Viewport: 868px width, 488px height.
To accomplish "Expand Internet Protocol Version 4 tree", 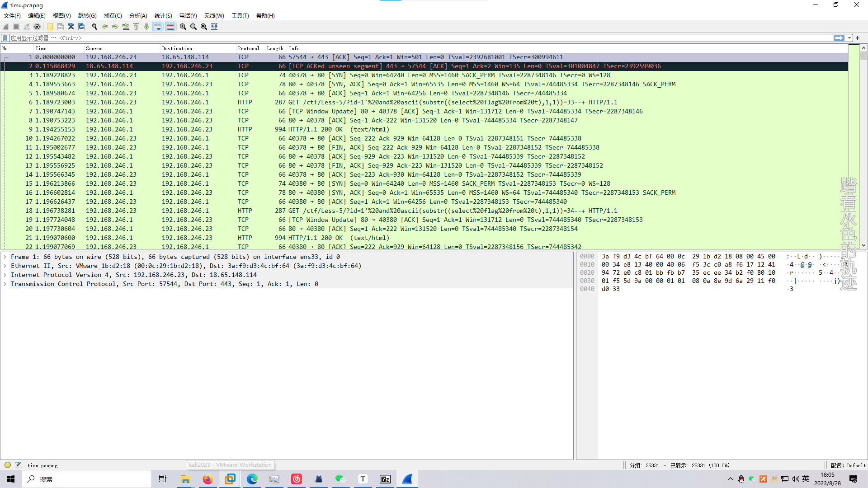I will tap(5, 275).
